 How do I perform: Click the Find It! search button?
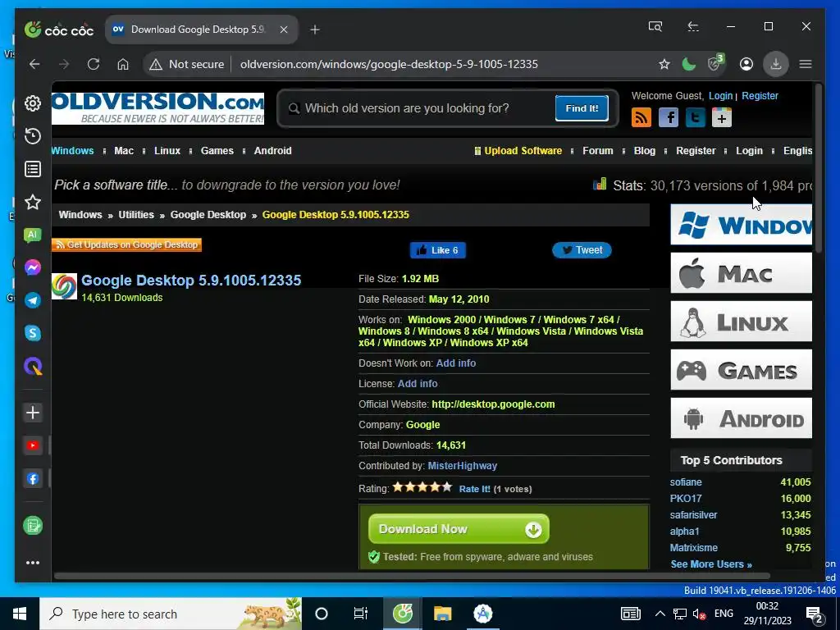(x=582, y=108)
